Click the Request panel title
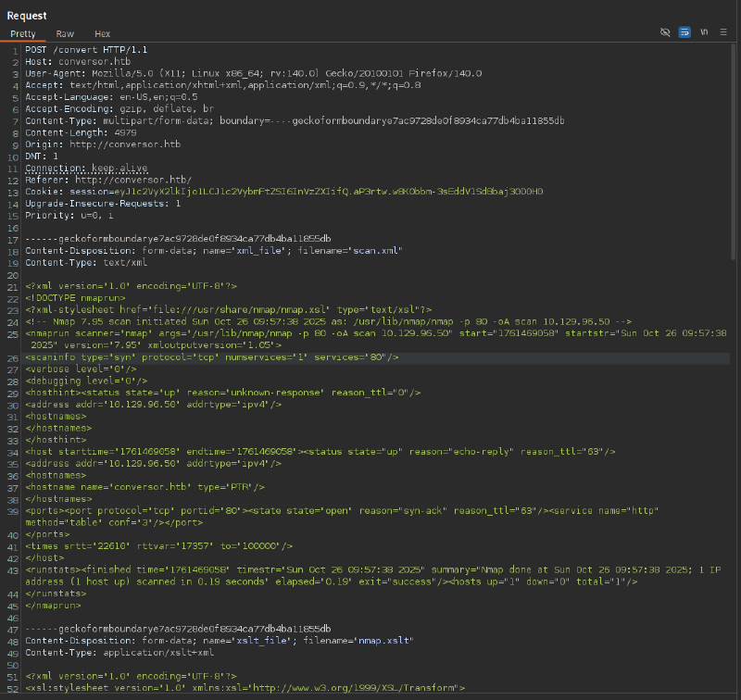 [x=27, y=16]
